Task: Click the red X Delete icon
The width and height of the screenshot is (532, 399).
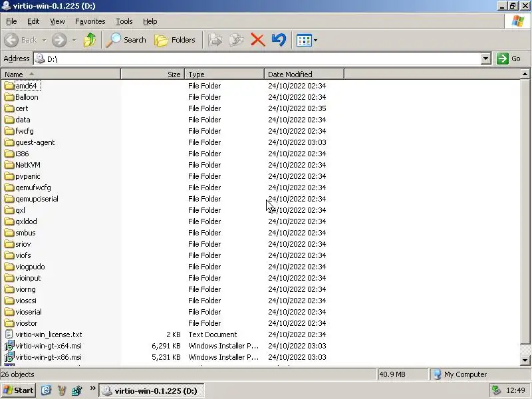Action: (x=258, y=40)
